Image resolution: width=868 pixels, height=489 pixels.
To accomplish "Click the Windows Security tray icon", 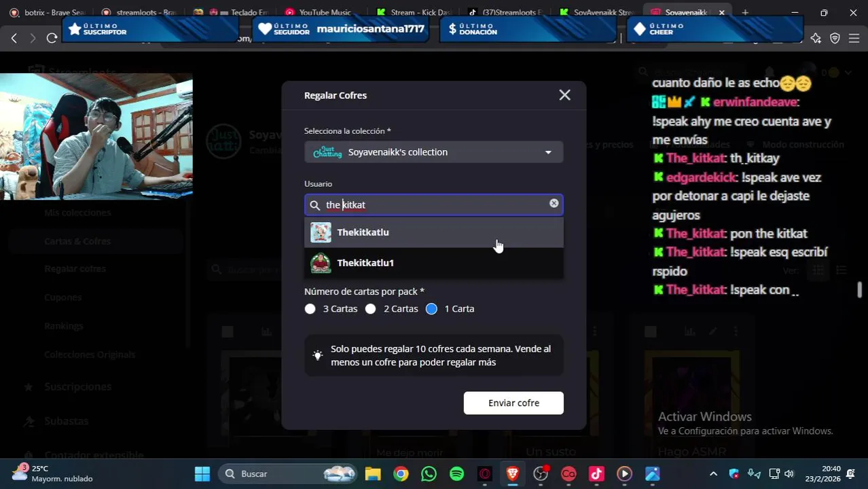I will 734,473.
